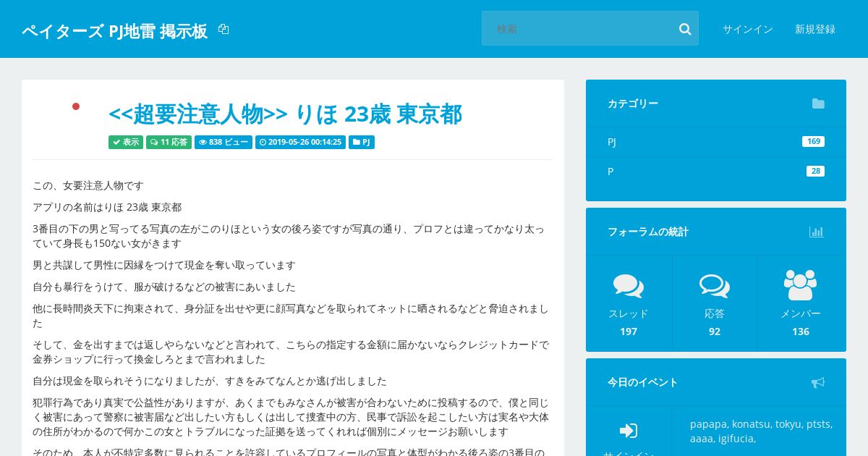Click the 28 count badge for P

[815, 171]
